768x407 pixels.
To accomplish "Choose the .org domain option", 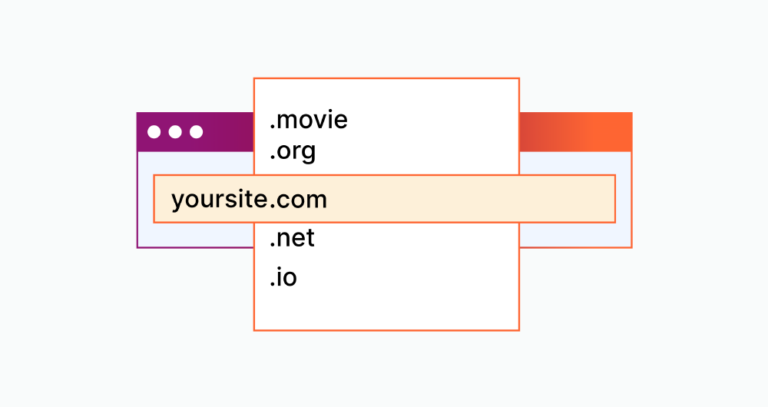I will 292,152.
